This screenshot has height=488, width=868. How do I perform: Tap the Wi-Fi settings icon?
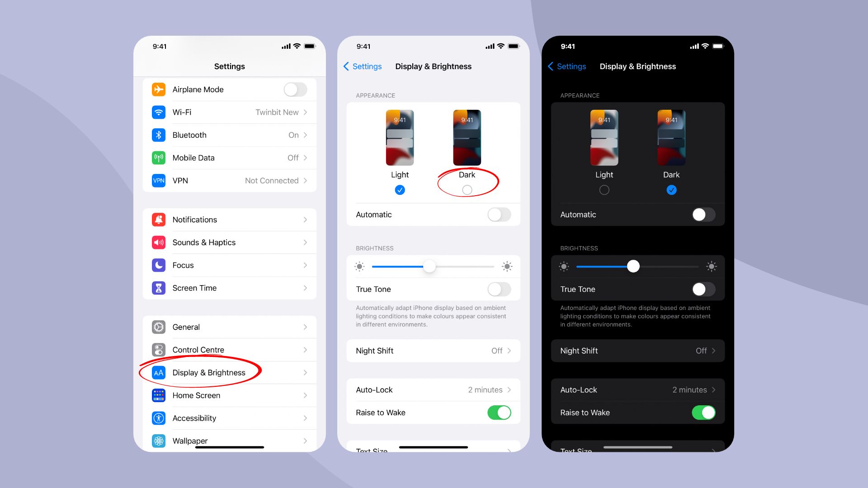159,112
